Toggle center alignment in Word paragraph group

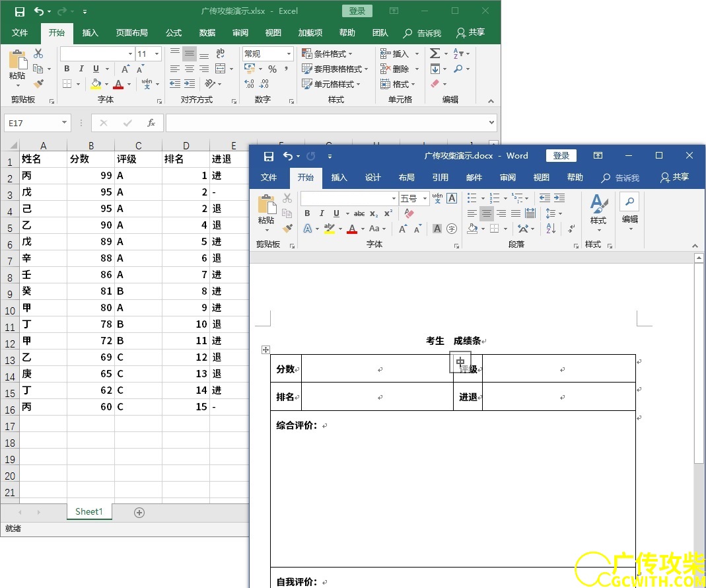(486, 213)
